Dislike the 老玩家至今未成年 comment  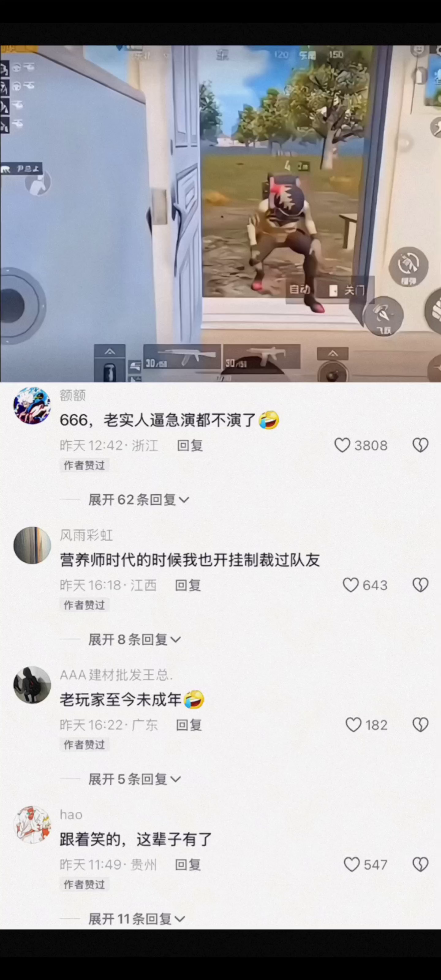click(420, 725)
